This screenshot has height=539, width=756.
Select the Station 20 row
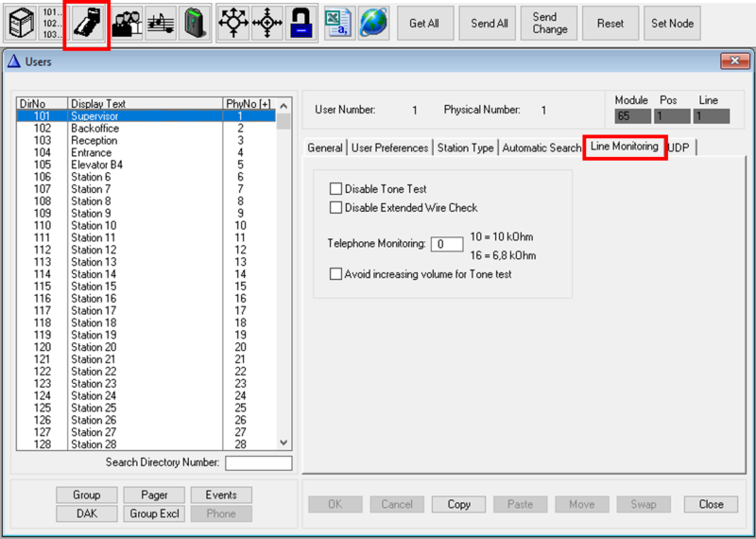point(146,347)
